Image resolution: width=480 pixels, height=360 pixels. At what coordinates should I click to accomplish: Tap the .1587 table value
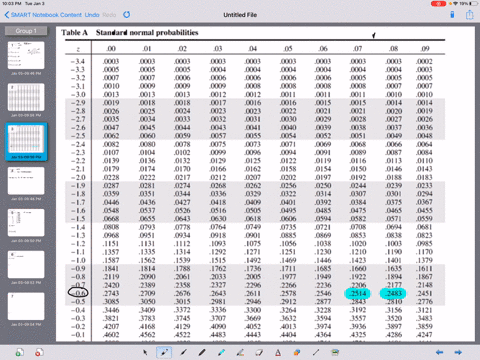(111, 260)
